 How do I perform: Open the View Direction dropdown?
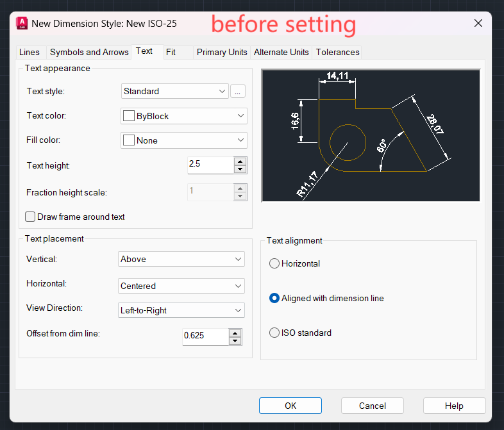click(x=181, y=310)
